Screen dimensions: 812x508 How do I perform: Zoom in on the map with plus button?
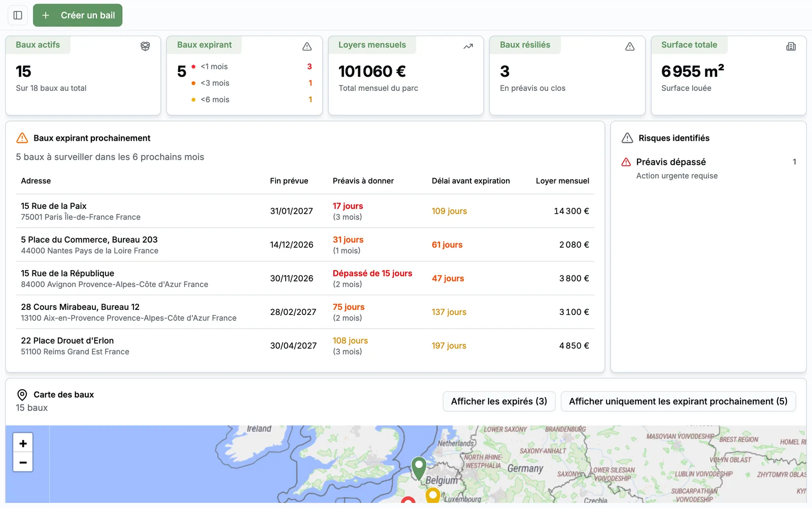(23, 443)
